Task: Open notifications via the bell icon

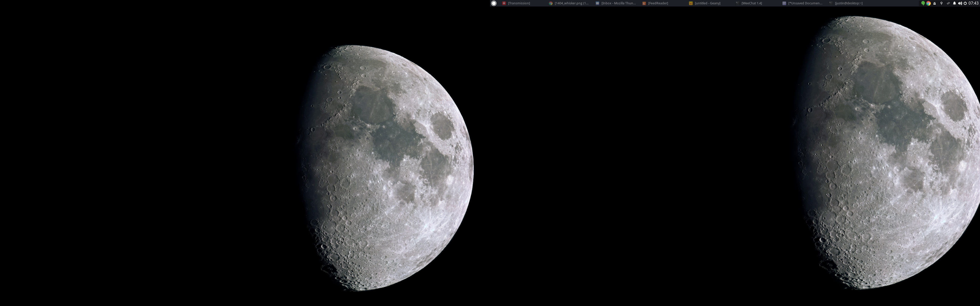Action: 954,3
